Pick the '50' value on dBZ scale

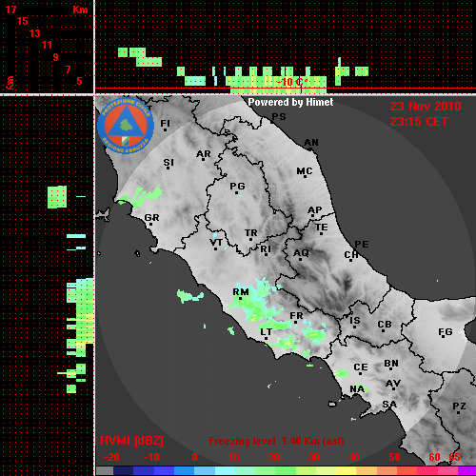pyautogui.click(x=394, y=457)
